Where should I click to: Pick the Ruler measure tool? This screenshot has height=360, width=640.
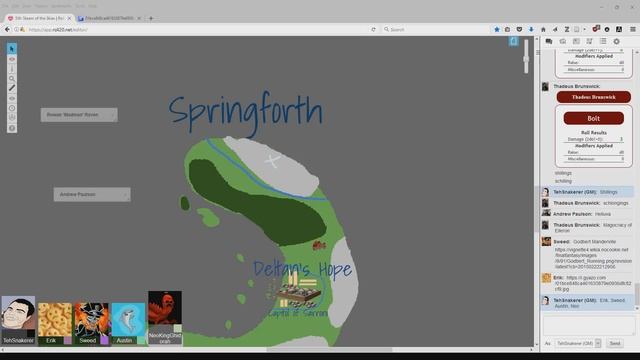[x=12, y=88]
